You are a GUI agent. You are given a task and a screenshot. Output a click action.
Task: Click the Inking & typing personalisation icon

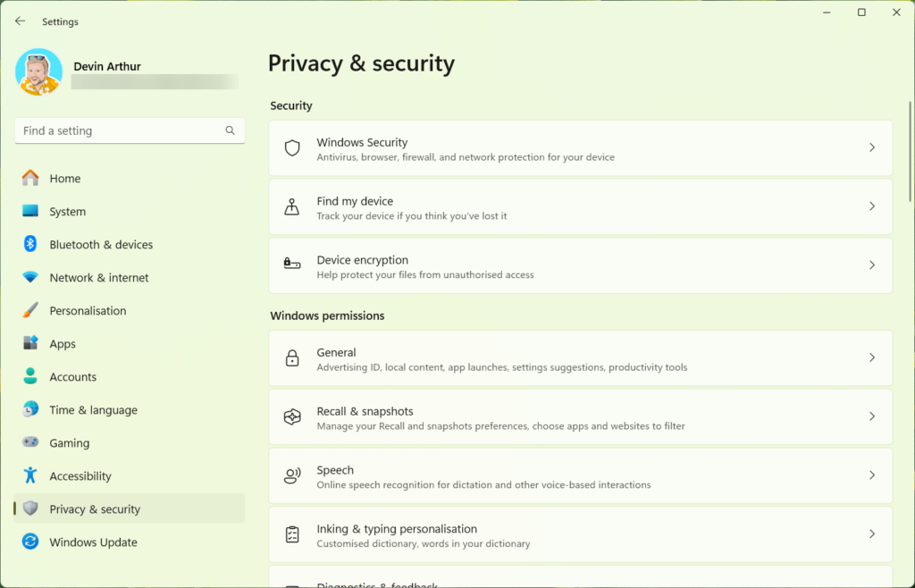coord(292,534)
